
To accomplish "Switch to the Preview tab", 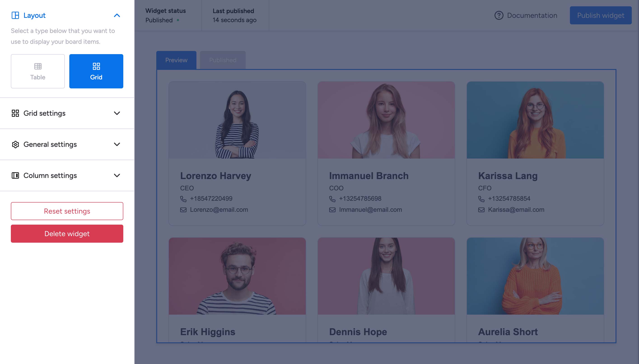I will click(176, 60).
